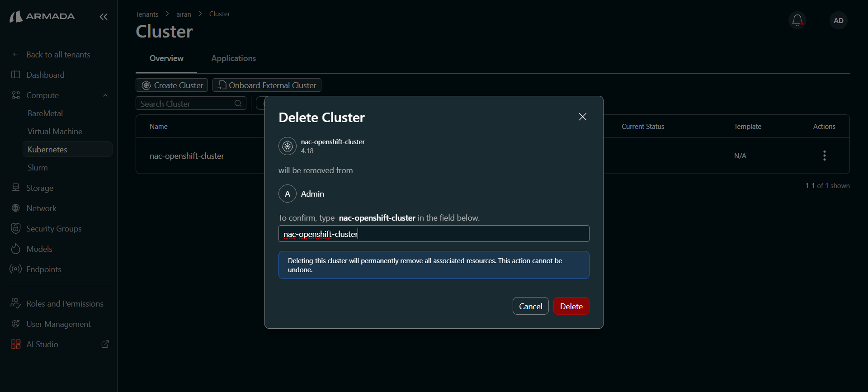Click Template column header
Viewport: 868px width, 392px height.
pos(748,127)
